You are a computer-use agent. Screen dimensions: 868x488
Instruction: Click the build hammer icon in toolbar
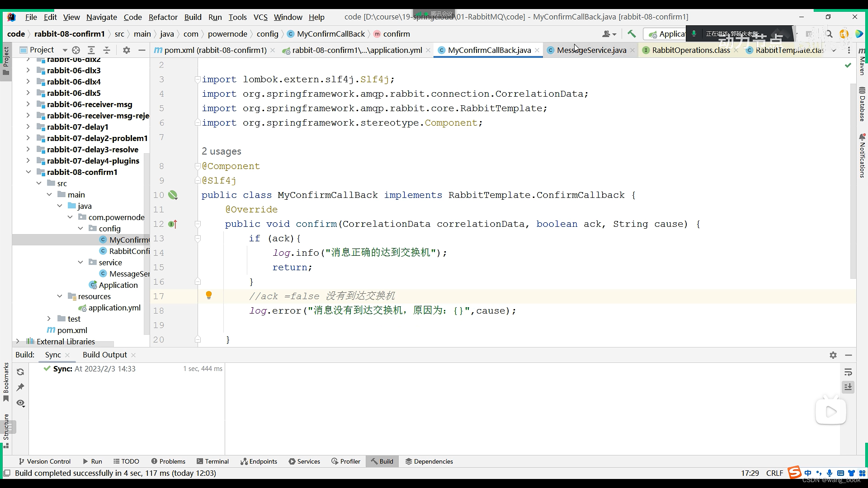point(632,34)
